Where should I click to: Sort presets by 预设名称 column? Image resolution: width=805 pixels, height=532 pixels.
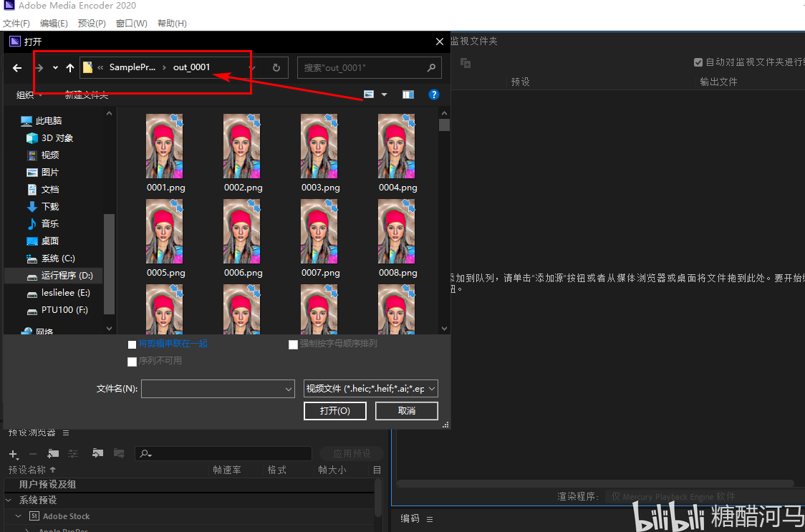pyautogui.click(x=32, y=470)
